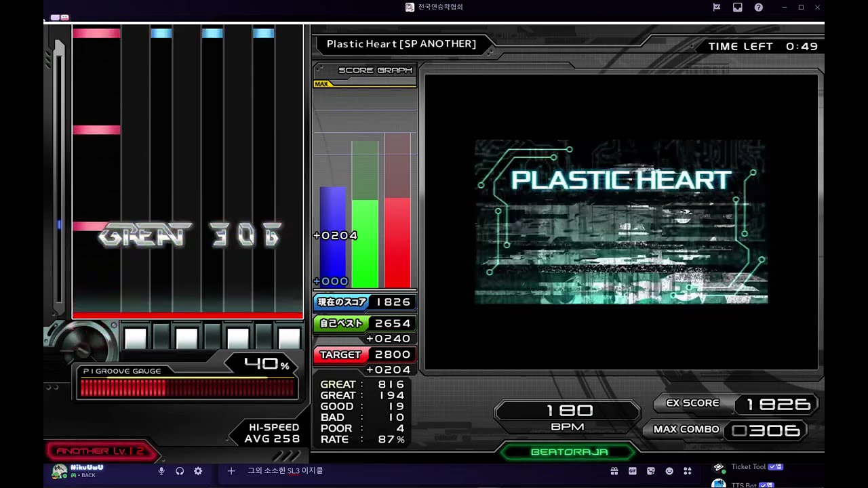868x488 pixels.
Task: Open the gift icon in the chat bar
Action: click(x=614, y=471)
